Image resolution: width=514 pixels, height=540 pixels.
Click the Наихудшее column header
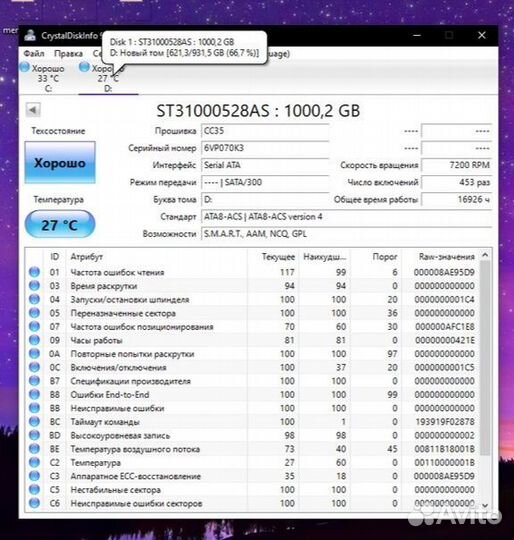click(324, 257)
